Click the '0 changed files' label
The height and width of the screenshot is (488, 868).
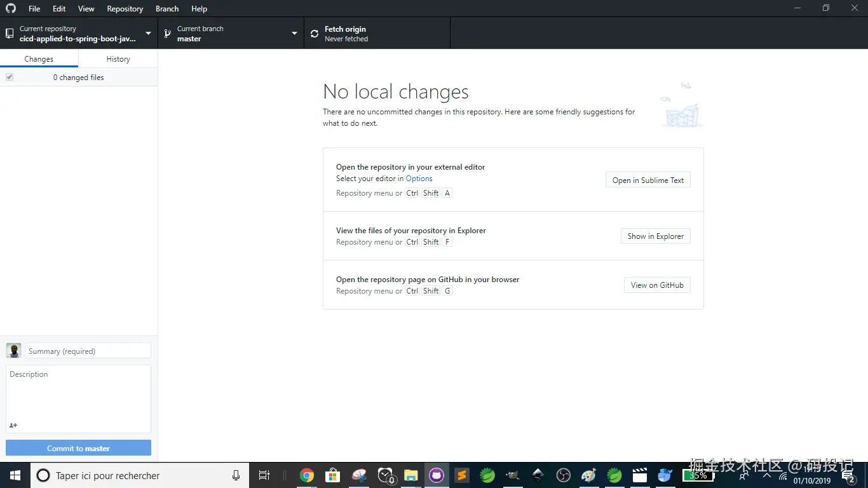[x=78, y=77]
